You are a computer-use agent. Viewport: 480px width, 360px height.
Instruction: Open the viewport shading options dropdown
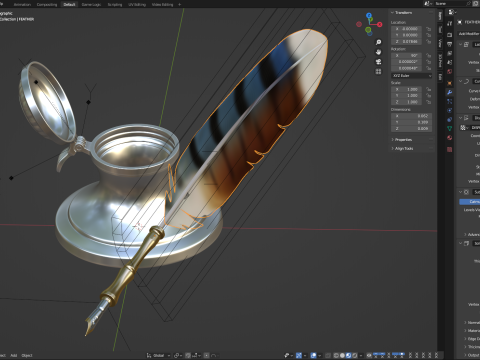(x=361, y=355)
